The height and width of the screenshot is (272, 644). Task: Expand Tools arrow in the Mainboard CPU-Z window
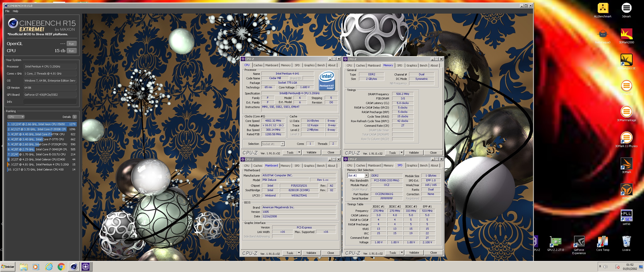[299, 253]
